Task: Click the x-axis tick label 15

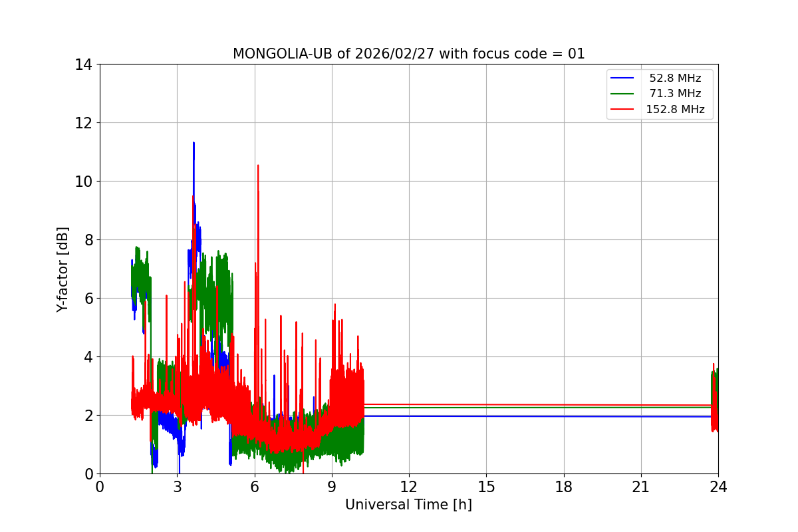Action: click(486, 487)
